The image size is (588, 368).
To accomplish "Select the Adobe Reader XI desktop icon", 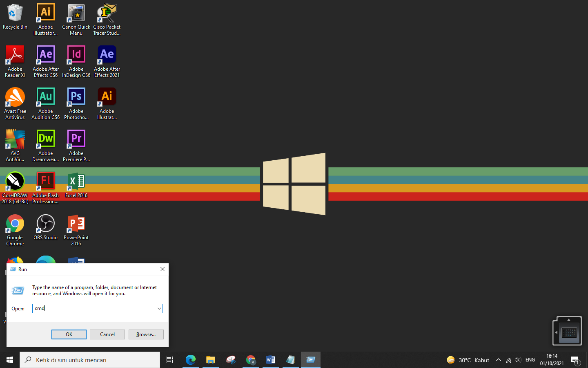I will (15, 62).
